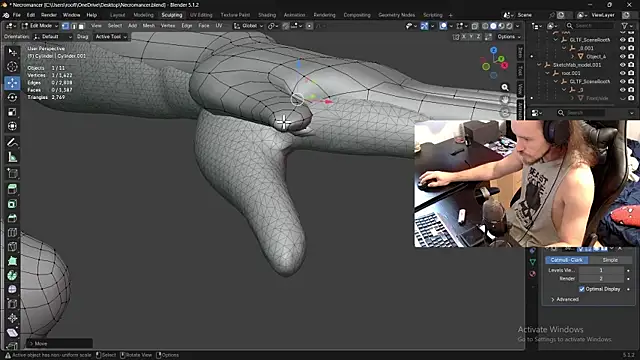Open the Render menu
This screenshot has width=640, height=360.
49,15
